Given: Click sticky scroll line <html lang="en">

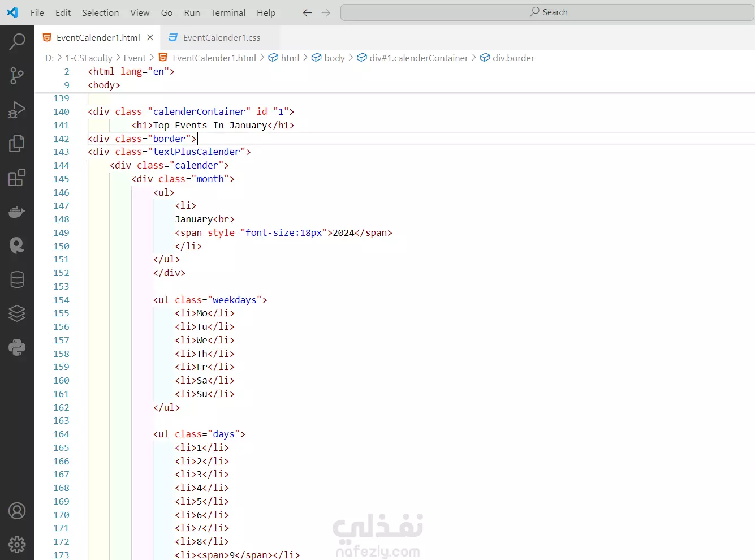Looking at the screenshot, I should pyautogui.click(x=131, y=71).
